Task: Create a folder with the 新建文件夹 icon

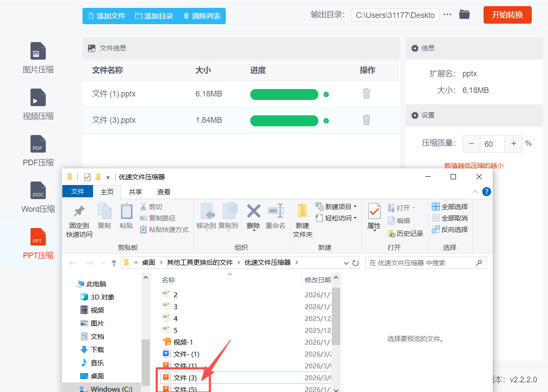Action: click(x=302, y=219)
